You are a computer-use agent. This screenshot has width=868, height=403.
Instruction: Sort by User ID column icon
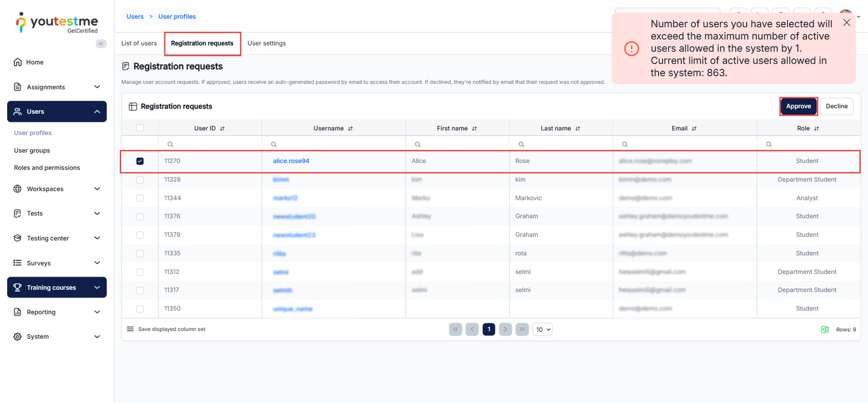click(x=222, y=129)
